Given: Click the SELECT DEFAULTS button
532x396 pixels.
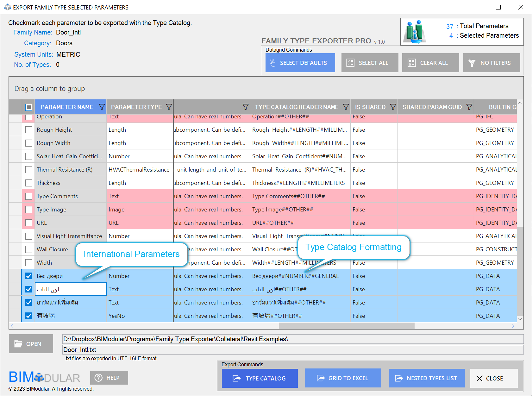Looking at the screenshot, I should click(300, 63).
